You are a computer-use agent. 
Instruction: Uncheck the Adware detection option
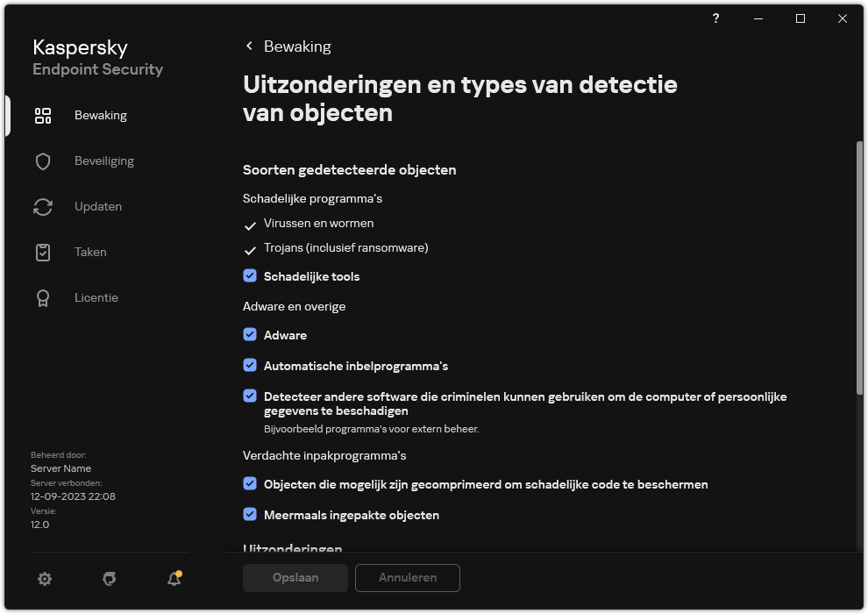tap(250, 334)
